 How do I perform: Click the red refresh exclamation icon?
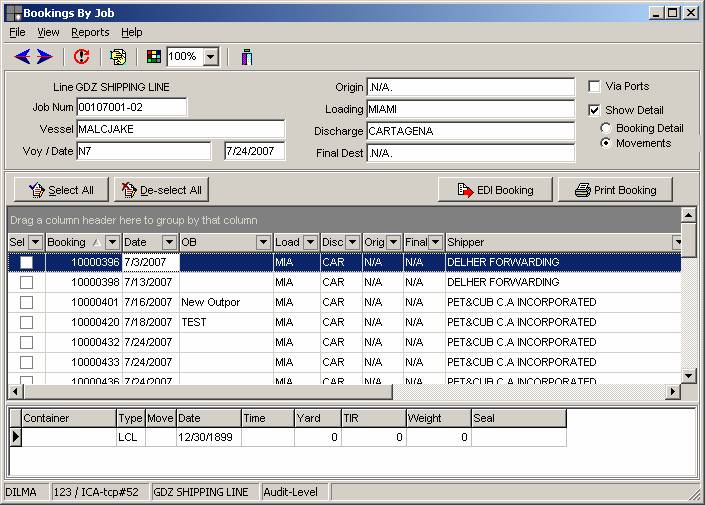click(82, 57)
